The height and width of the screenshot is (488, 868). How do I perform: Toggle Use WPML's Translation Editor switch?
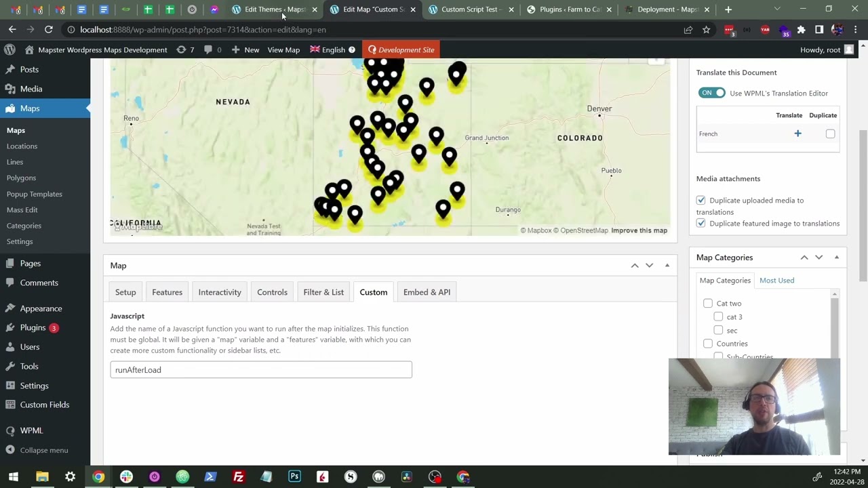pos(712,93)
